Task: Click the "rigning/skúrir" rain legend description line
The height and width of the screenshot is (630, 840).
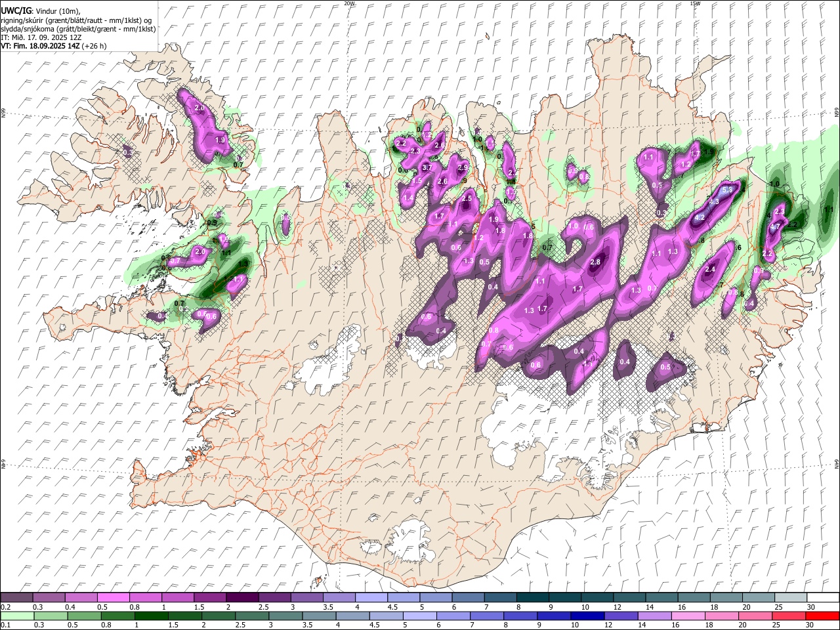Action: pos(76,20)
